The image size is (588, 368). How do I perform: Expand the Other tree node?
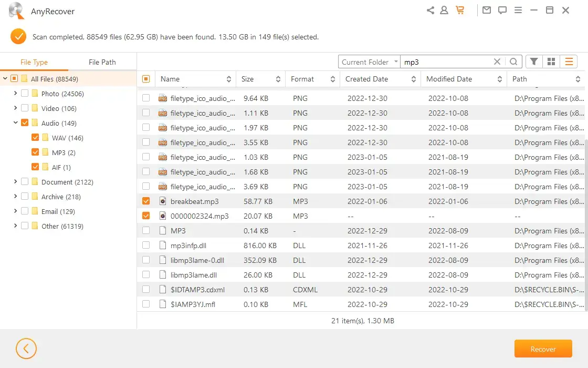click(15, 226)
